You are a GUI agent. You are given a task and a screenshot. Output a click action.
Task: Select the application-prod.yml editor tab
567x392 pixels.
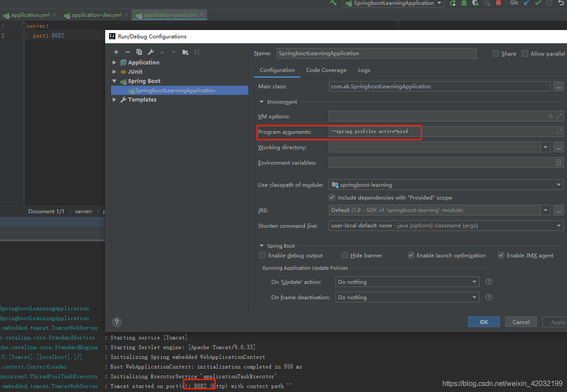(170, 15)
